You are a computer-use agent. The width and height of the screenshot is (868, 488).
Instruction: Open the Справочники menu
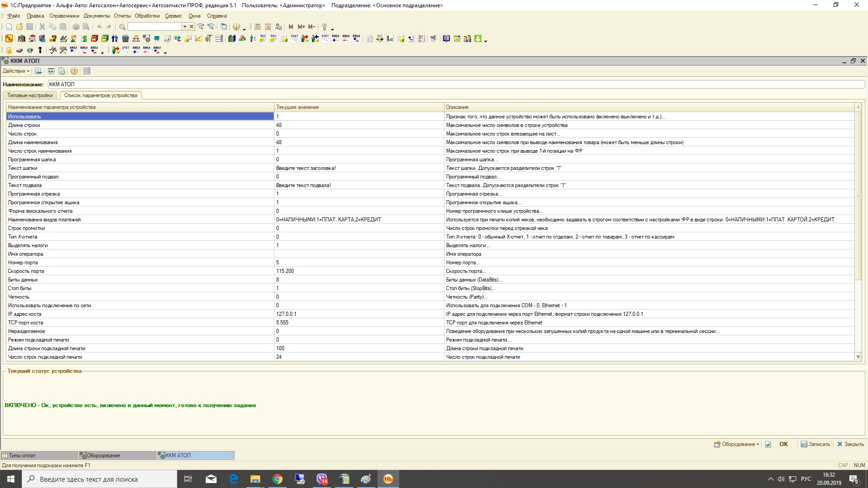point(64,16)
